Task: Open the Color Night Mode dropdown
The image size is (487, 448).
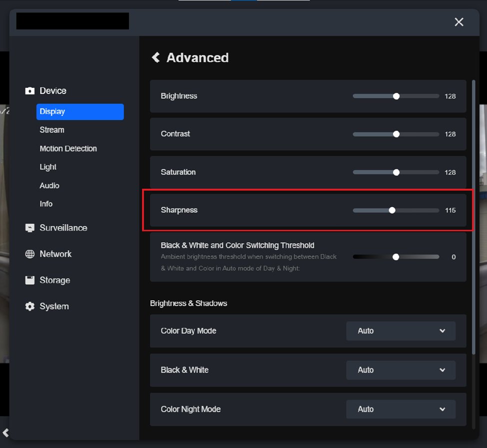Action: click(x=401, y=409)
